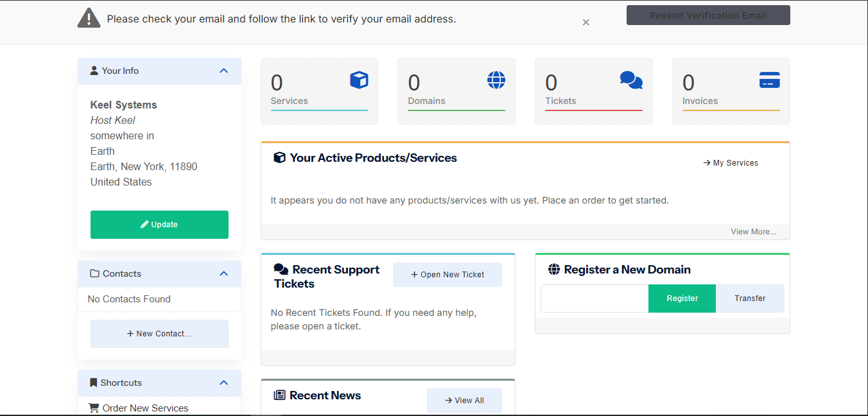Collapse the Contacts panel
868x416 pixels.
(224, 273)
